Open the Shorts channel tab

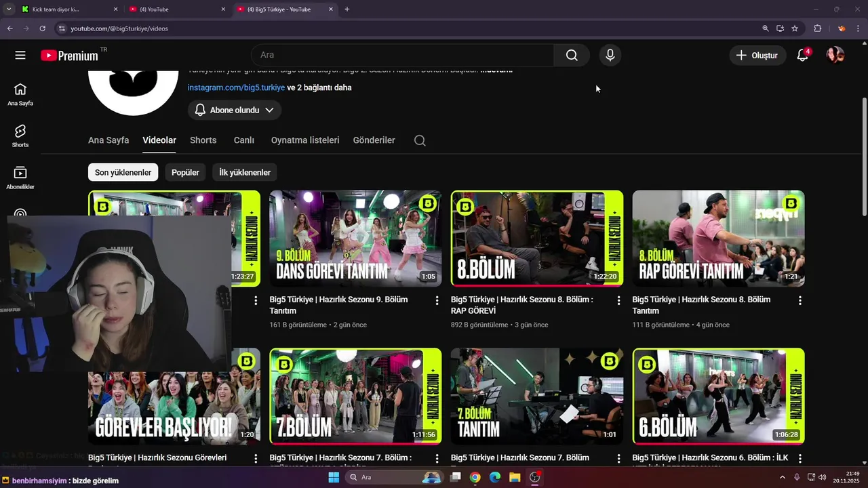click(203, 140)
